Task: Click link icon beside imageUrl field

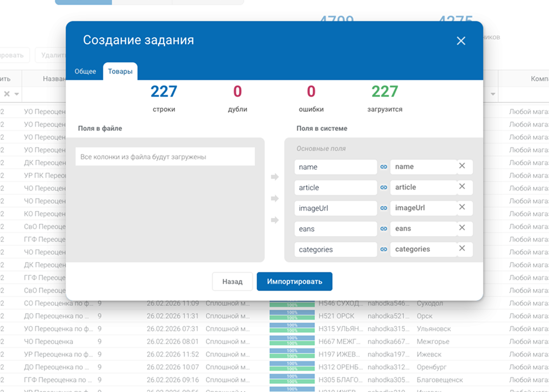Action: click(x=384, y=208)
